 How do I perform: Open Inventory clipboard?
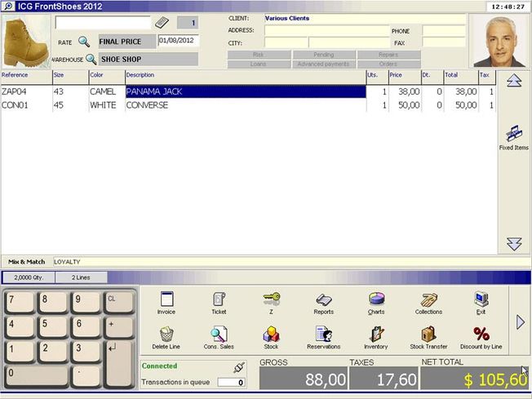pos(376,338)
